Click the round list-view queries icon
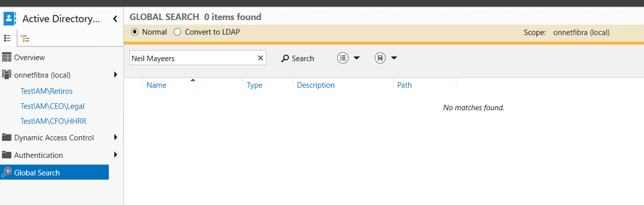The width and height of the screenshot is (644, 205). tap(343, 58)
